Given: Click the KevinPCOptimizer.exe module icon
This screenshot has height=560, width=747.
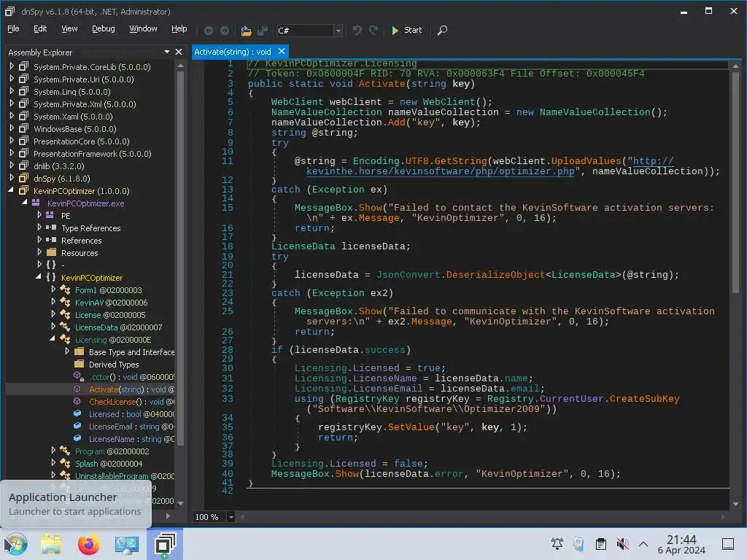Looking at the screenshot, I should tap(36, 203).
